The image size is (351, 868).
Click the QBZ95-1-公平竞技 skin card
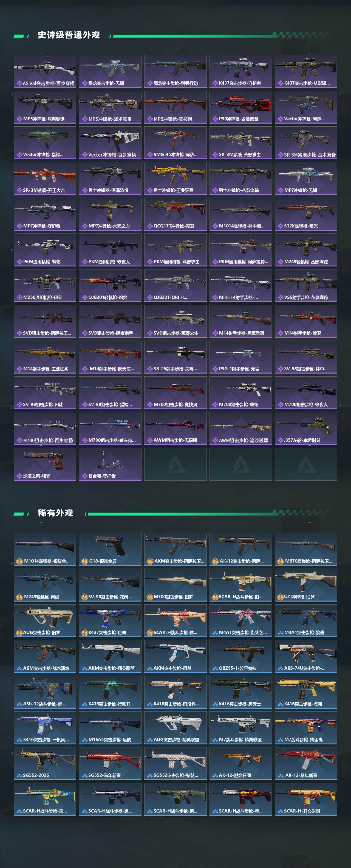pos(240,656)
